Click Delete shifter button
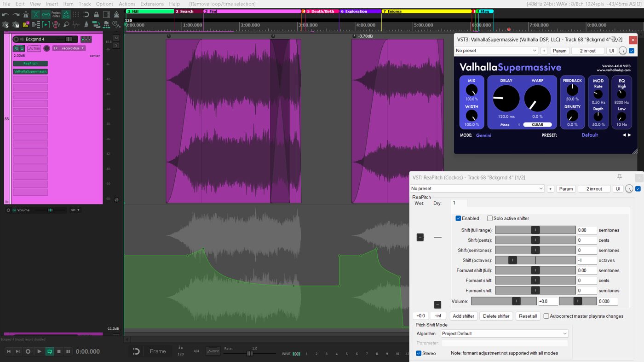The image size is (644, 362). point(496,316)
